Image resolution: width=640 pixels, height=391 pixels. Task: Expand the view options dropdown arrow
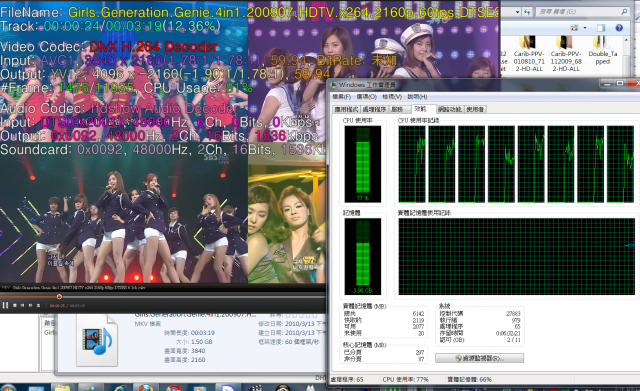coord(585,28)
